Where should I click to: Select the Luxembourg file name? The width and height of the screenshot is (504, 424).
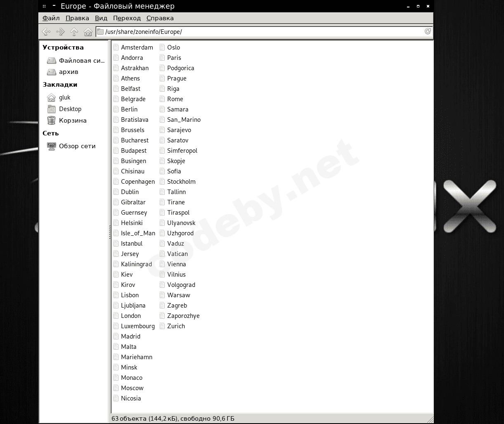tap(138, 326)
